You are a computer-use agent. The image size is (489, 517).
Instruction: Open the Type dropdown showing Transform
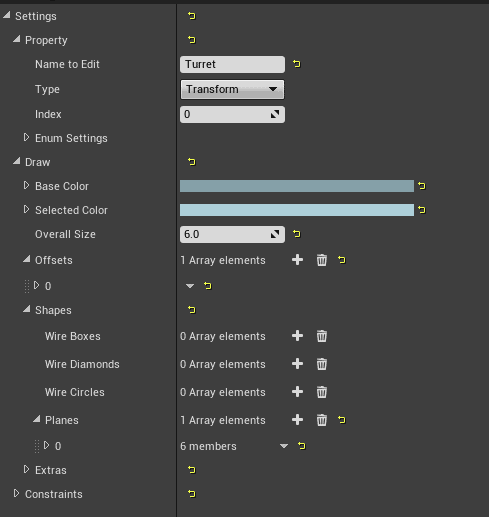coord(232,89)
